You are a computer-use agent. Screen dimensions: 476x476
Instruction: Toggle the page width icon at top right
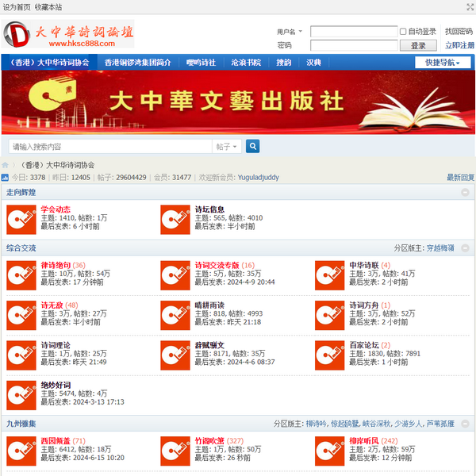(x=470, y=6)
